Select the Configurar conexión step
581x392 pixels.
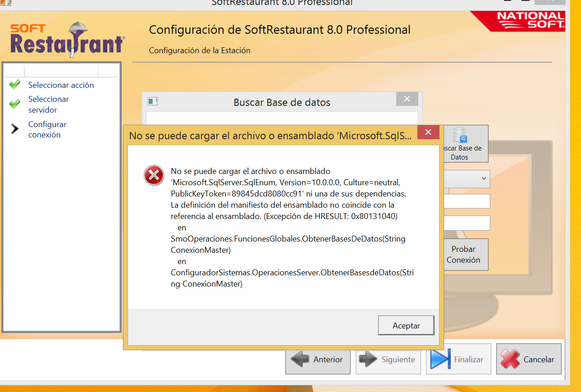pos(47,129)
